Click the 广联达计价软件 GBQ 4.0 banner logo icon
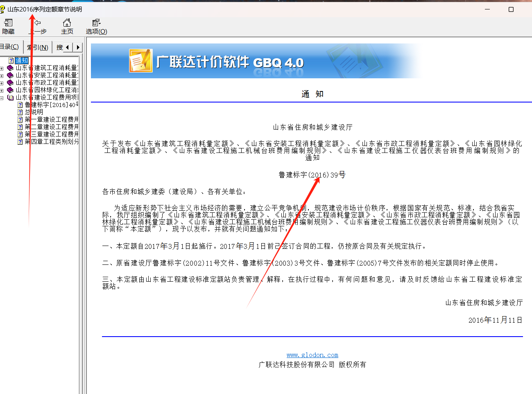The image size is (532, 394). click(x=141, y=61)
